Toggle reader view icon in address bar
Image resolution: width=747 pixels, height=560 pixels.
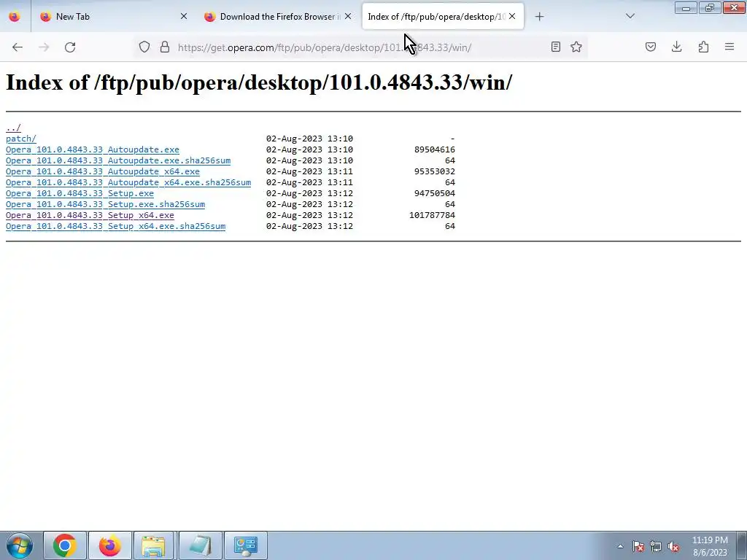click(x=555, y=47)
